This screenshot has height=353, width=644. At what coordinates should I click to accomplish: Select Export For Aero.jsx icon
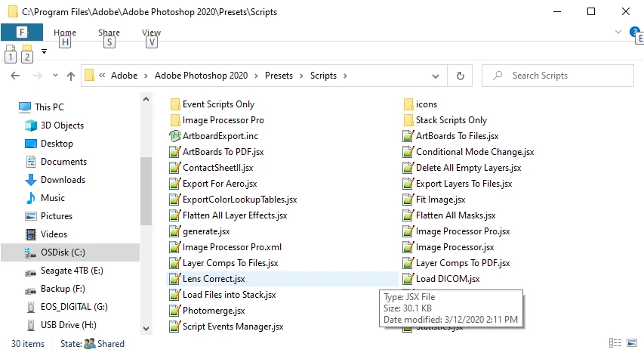click(175, 184)
